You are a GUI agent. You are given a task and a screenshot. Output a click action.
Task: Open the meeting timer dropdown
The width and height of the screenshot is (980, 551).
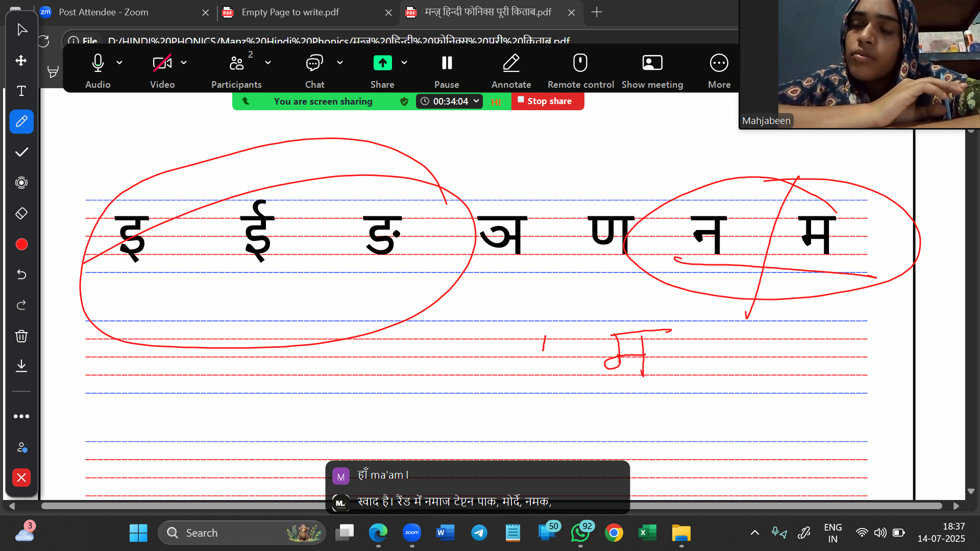coord(476,101)
